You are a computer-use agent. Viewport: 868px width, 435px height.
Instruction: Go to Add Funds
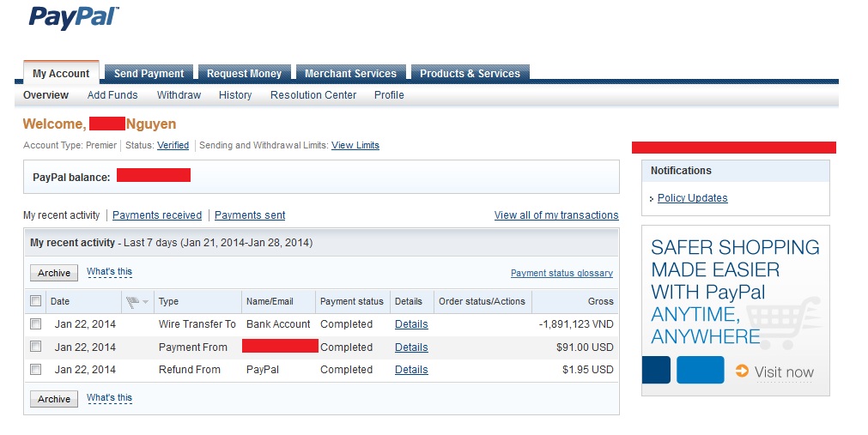click(112, 95)
